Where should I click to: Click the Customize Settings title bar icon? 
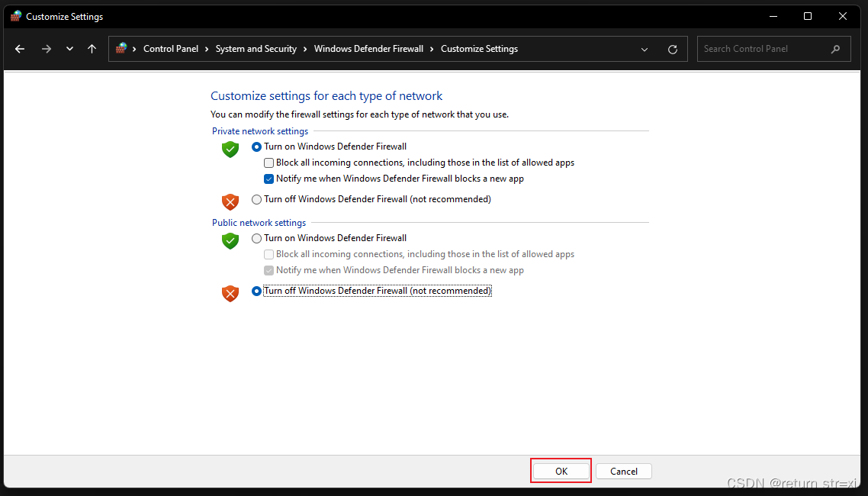click(16, 16)
